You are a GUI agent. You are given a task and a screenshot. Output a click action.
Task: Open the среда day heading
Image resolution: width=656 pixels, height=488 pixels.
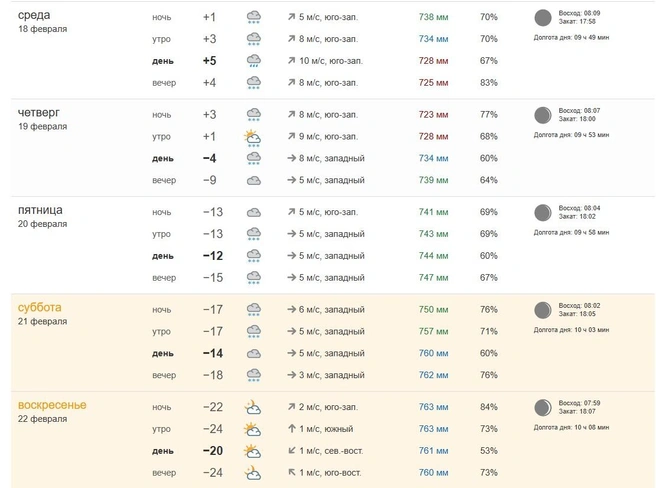pos(34,15)
